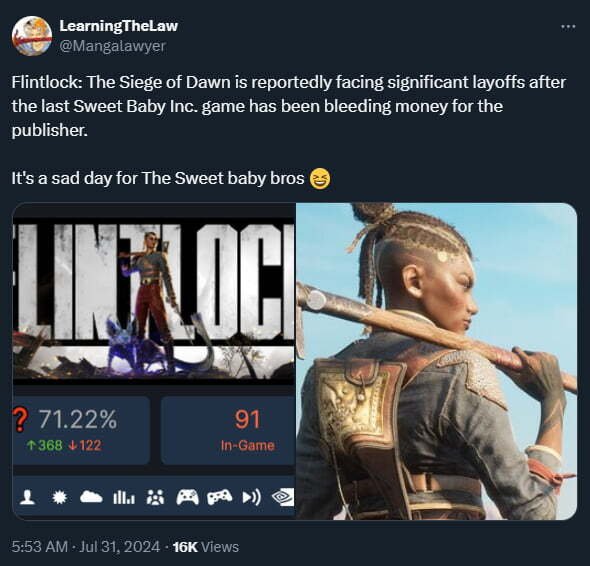Click the second partial controller icon
Image resolution: width=590 pixels, height=566 pixels.
coord(220,497)
